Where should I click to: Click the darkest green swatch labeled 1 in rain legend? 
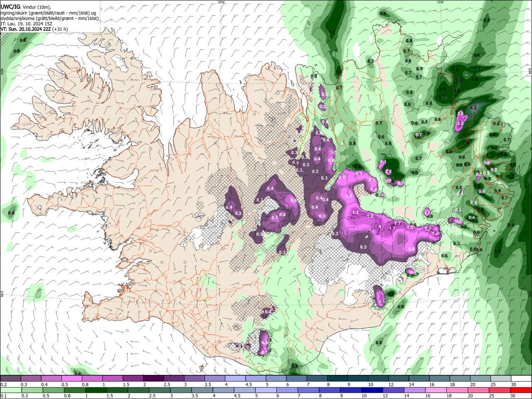point(96,390)
